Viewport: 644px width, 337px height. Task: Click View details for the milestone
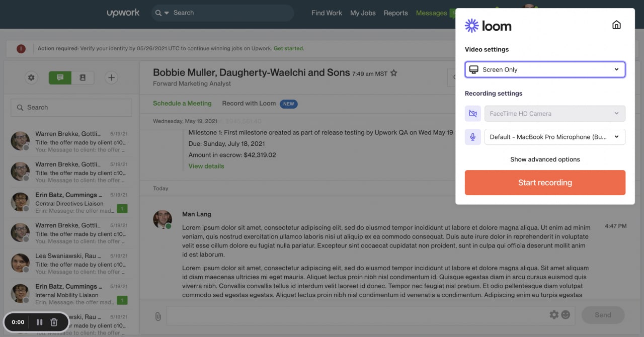coord(206,166)
